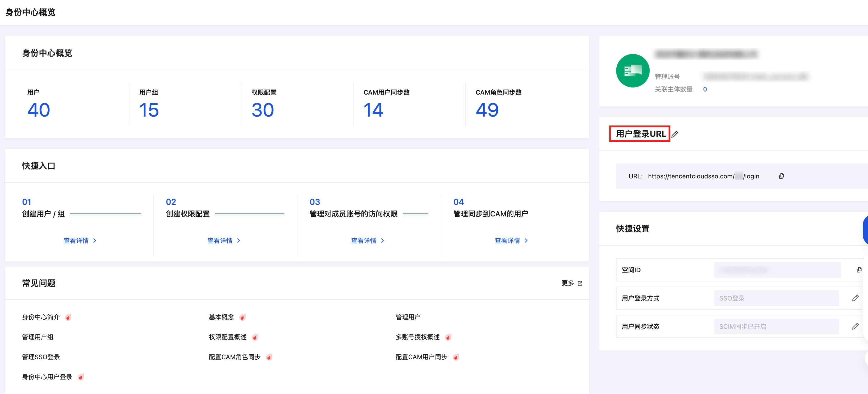Viewport: 868px width, 394px height.
Task: Edit the 用户同步状态 setting
Action: click(x=855, y=326)
